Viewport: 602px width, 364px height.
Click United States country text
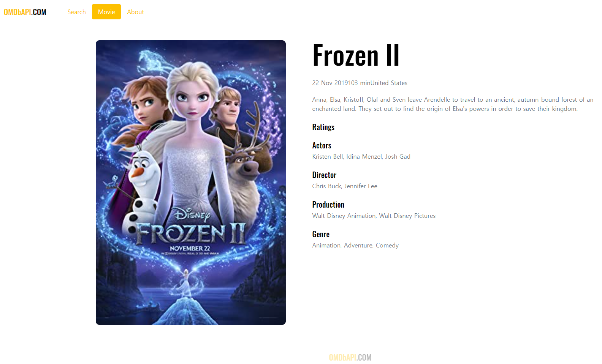click(389, 83)
